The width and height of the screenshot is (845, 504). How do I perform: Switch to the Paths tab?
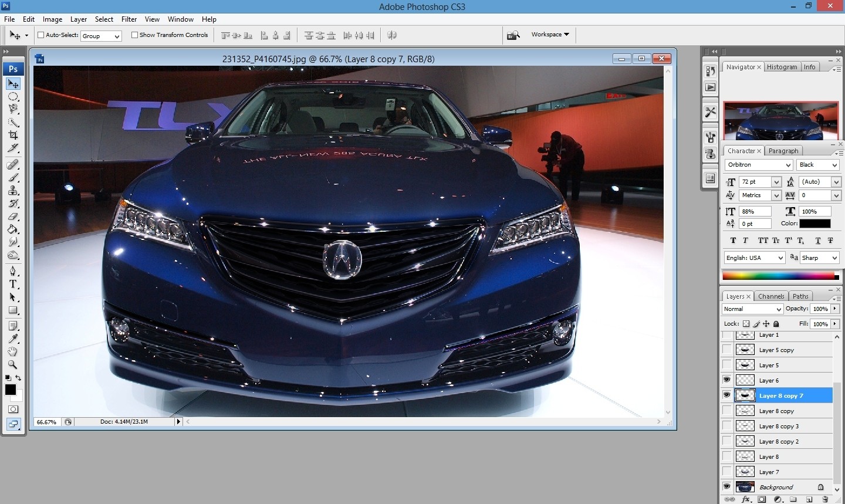pyautogui.click(x=800, y=296)
